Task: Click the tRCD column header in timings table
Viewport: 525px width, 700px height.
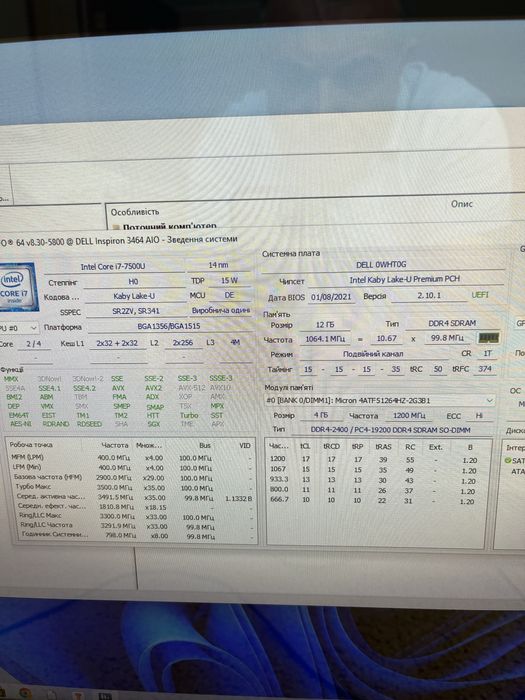Action: 332,446
